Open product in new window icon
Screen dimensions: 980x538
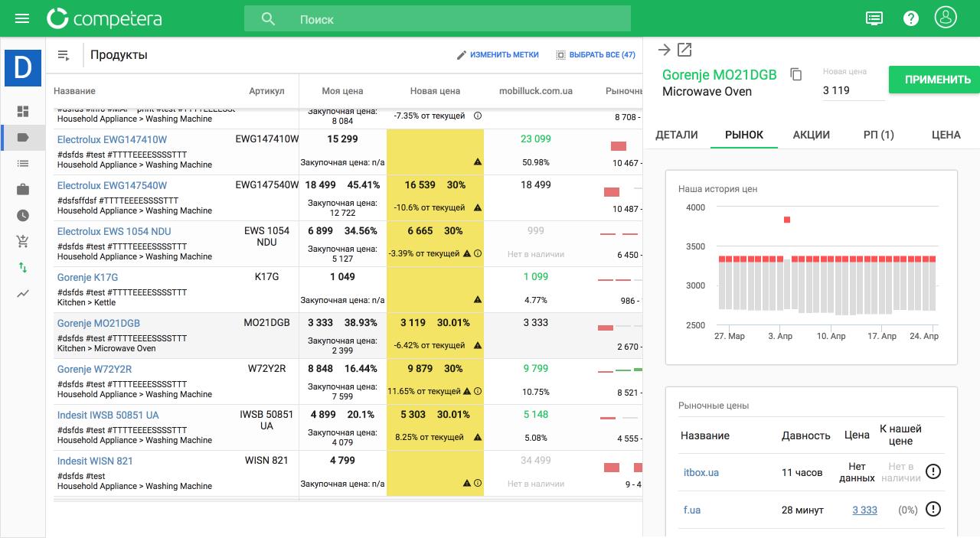pos(684,50)
